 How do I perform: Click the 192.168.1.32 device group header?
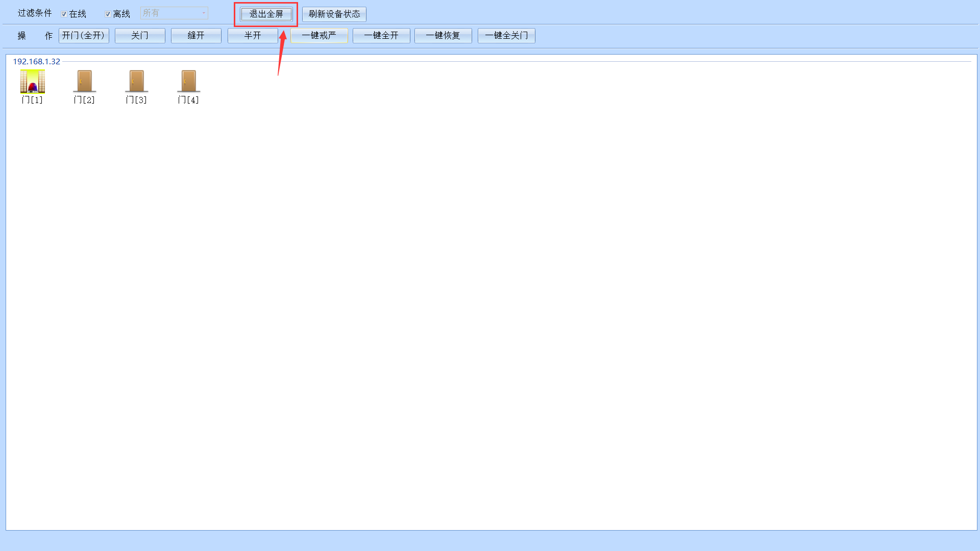[x=36, y=62]
